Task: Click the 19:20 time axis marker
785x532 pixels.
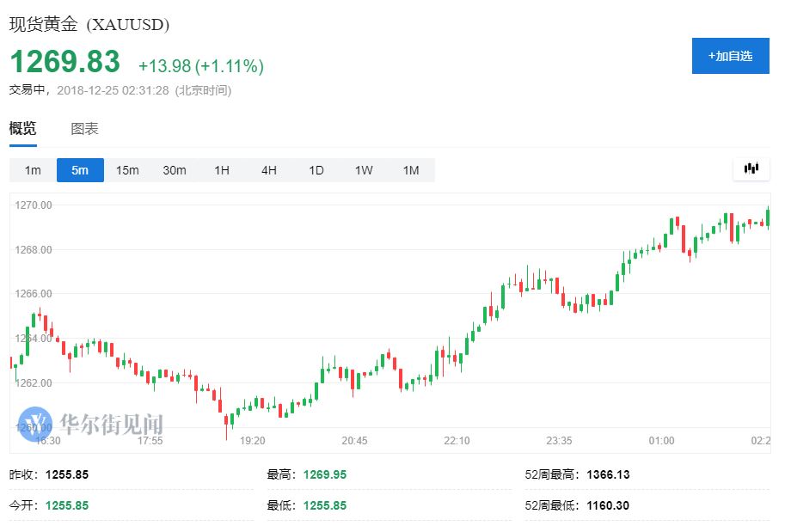Action: pyautogui.click(x=252, y=441)
